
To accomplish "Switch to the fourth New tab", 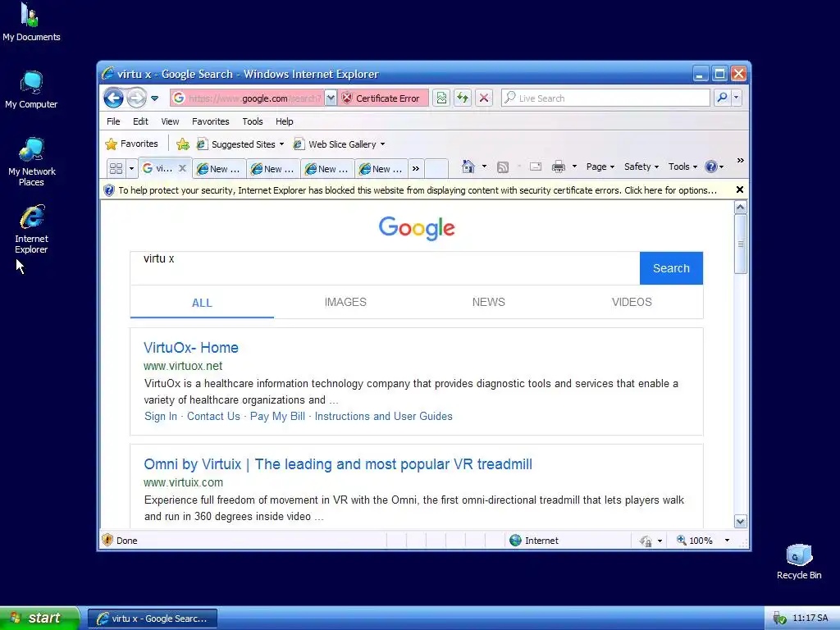I will (381, 169).
